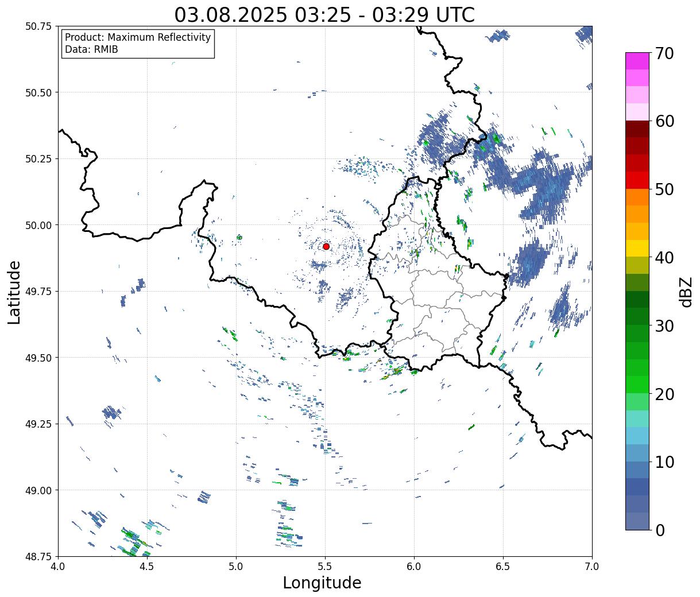This screenshot has height=597, width=700.
Task: Click the 'Latitude' axis label
Action: click(14, 292)
